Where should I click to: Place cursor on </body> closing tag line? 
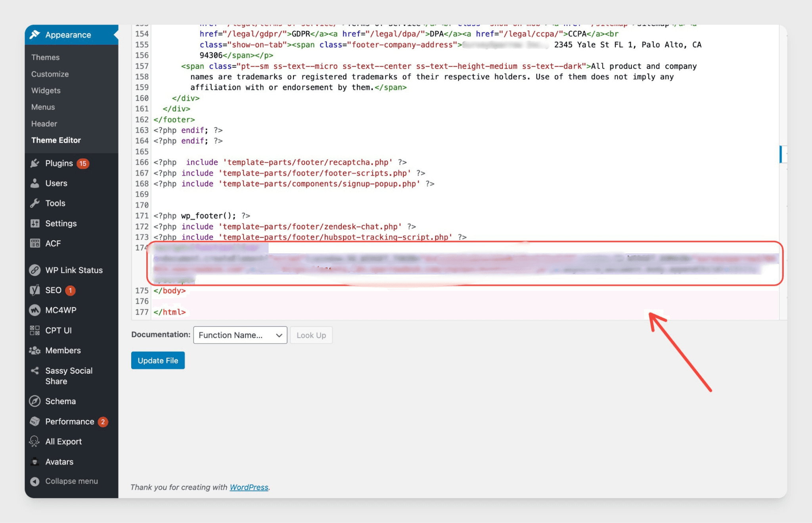[170, 290]
